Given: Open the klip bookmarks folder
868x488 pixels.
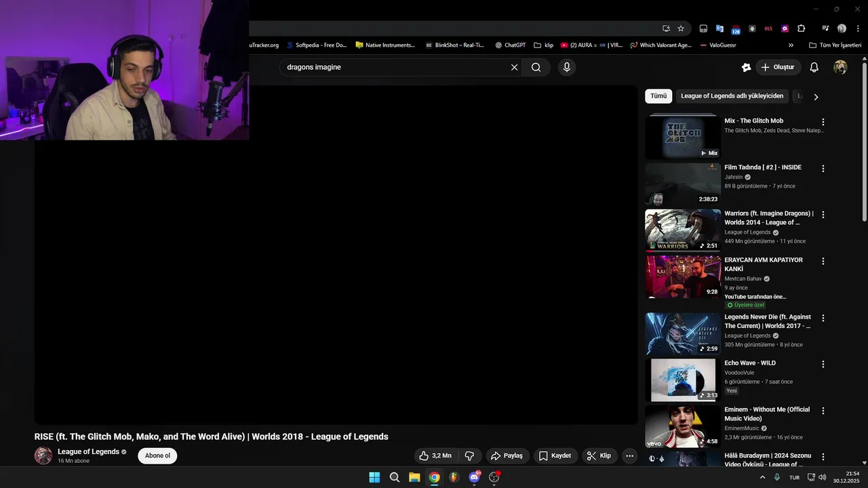Looking at the screenshot, I should pyautogui.click(x=544, y=45).
